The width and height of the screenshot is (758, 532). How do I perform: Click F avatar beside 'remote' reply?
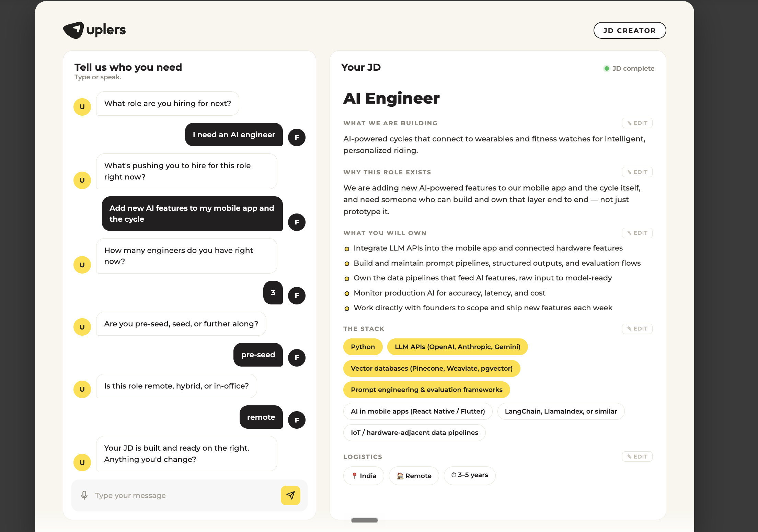pyautogui.click(x=297, y=420)
